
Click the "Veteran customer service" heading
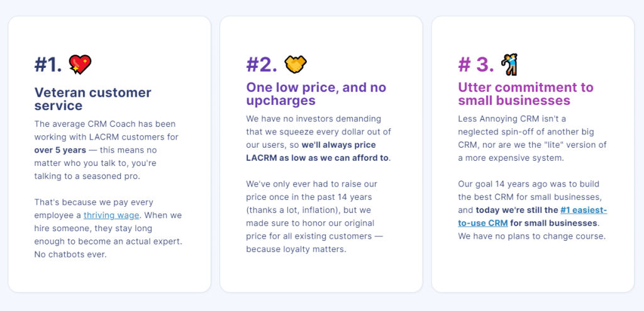[x=92, y=99]
